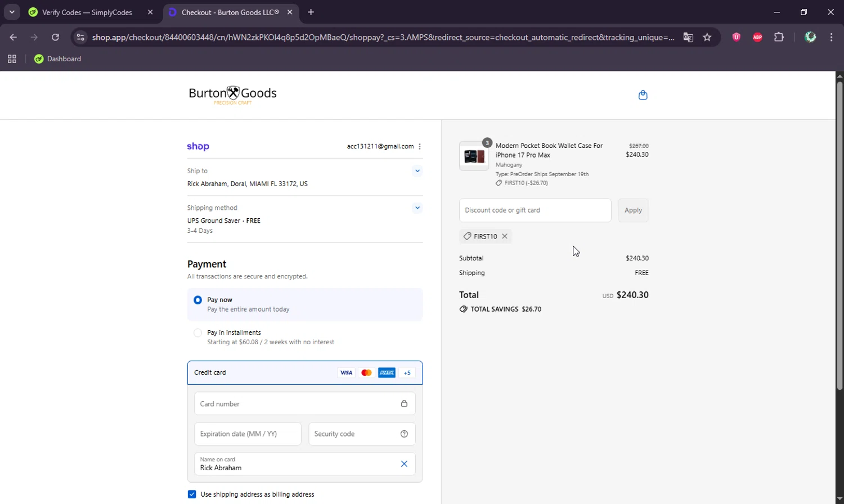Focus the Security code field
The height and width of the screenshot is (504, 844).
click(362, 434)
